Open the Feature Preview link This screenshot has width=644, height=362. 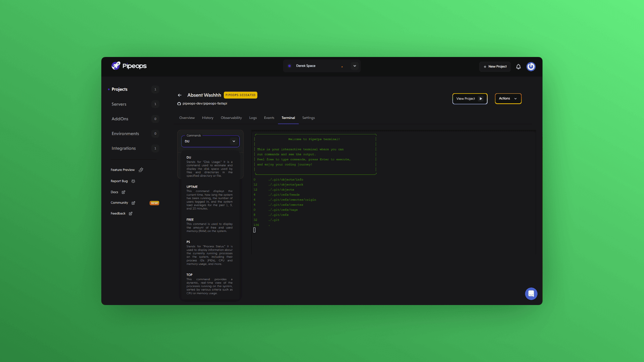[x=122, y=170]
